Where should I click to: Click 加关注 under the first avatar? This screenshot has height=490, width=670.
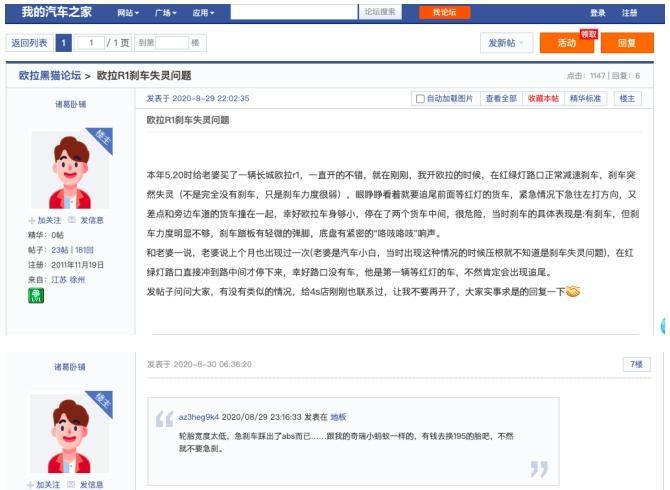pyautogui.click(x=45, y=220)
